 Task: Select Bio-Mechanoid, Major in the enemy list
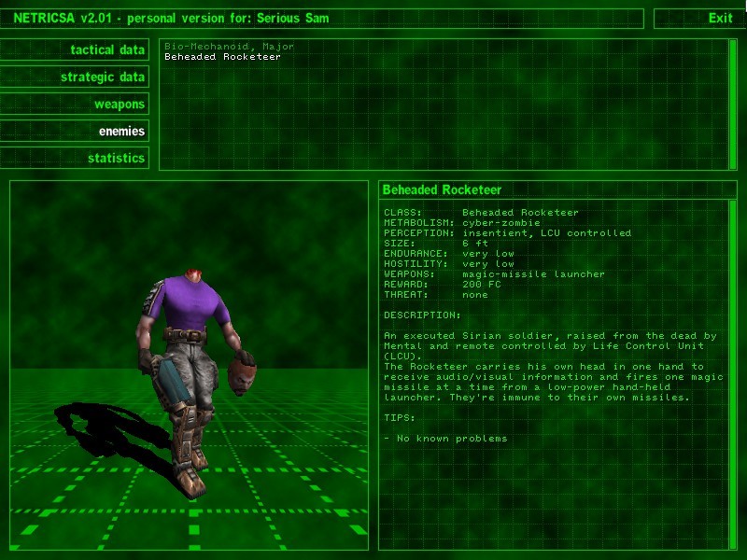pos(229,46)
